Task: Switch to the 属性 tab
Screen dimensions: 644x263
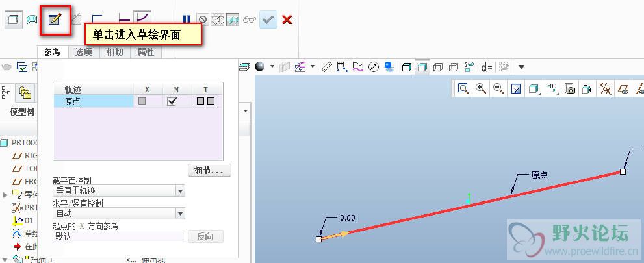Action: point(146,52)
